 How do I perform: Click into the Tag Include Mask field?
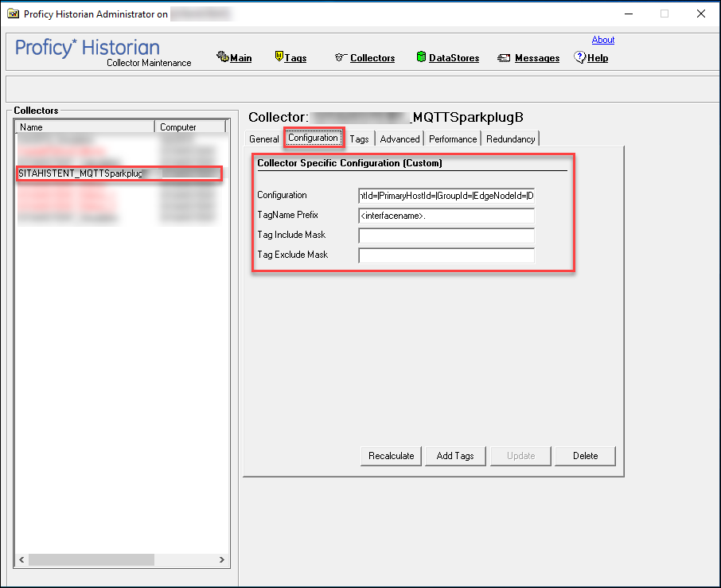click(x=446, y=236)
